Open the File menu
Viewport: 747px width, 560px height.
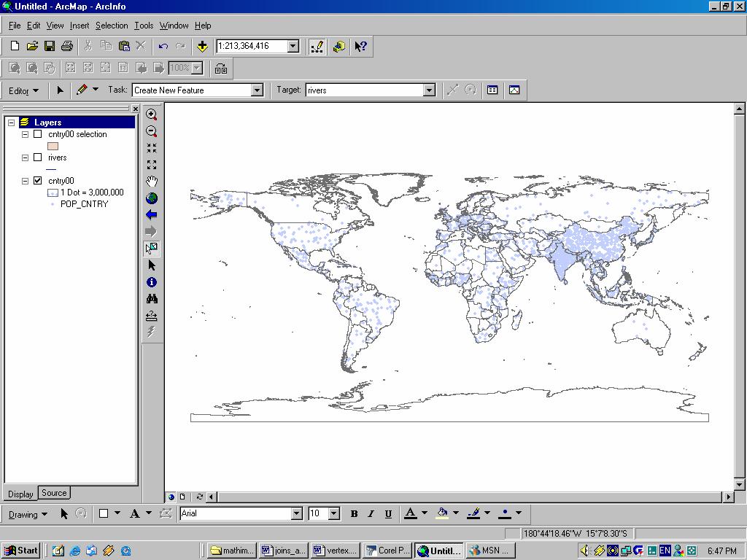pos(15,26)
